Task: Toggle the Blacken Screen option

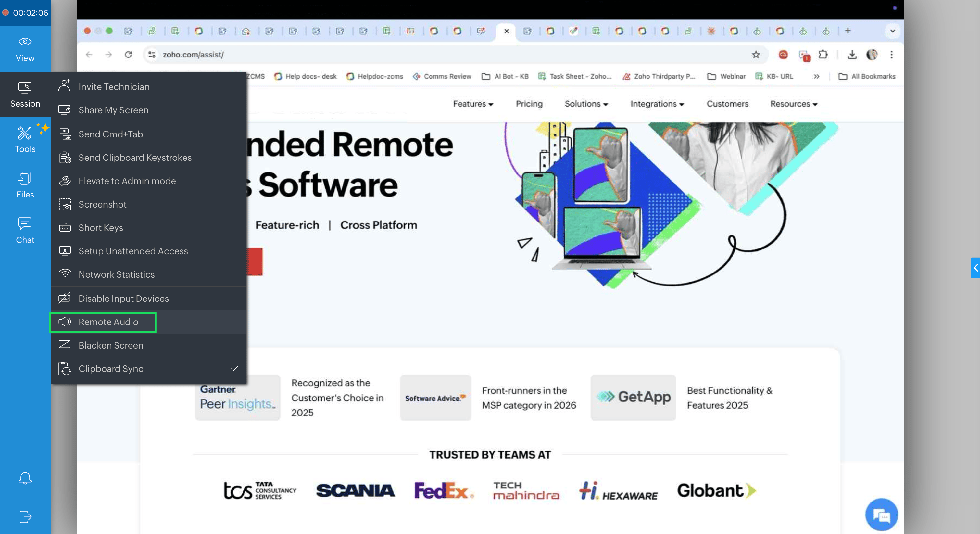Action: pos(111,345)
